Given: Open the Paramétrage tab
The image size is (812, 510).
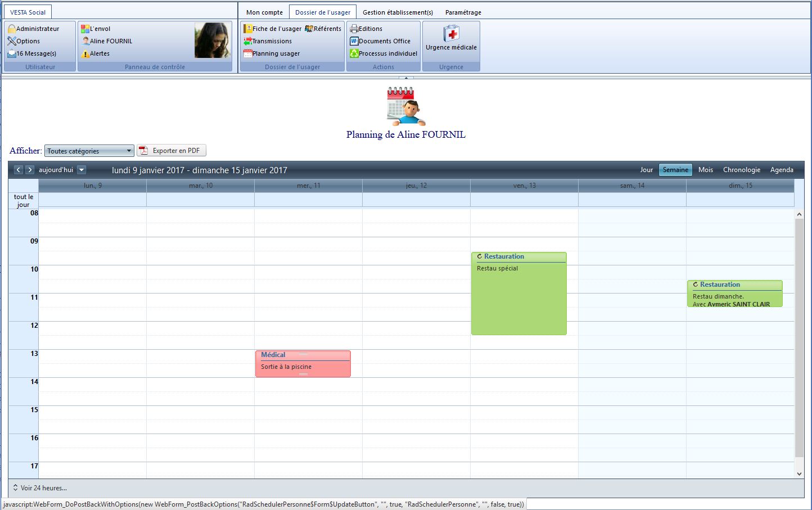Looking at the screenshot, I should pos(463,12).
